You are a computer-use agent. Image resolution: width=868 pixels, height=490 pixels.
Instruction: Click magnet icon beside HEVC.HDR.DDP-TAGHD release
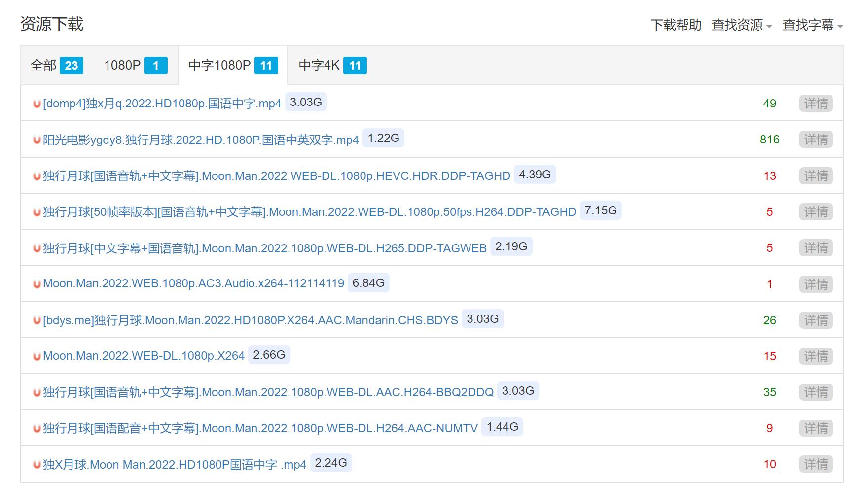click(x=36, y=176)
